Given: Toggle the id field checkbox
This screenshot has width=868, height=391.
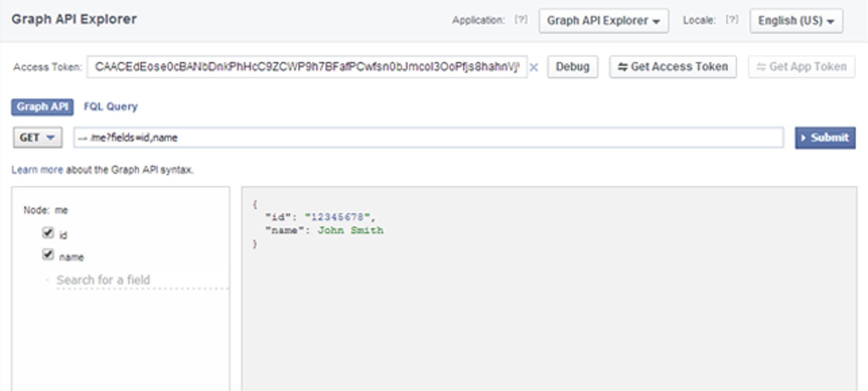Looking at the screenshot, I should (x=48, y=233).
